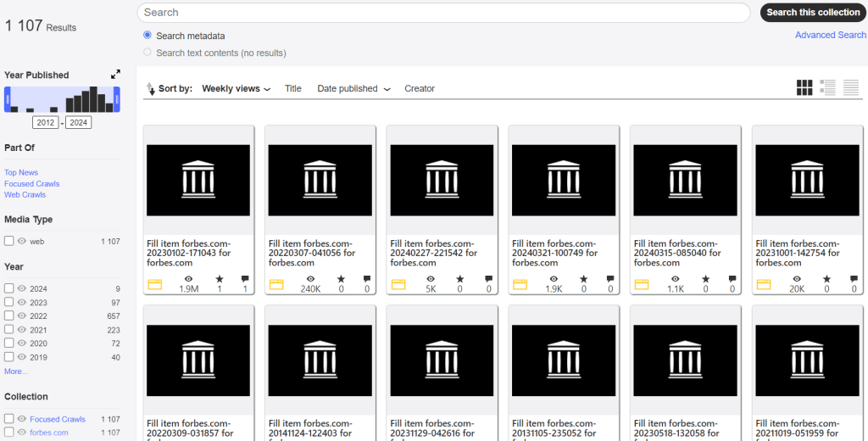This screenshot has height=441, width=868.
Task: Check the 2022 year filter checkbox
Action: pos(8,315)
